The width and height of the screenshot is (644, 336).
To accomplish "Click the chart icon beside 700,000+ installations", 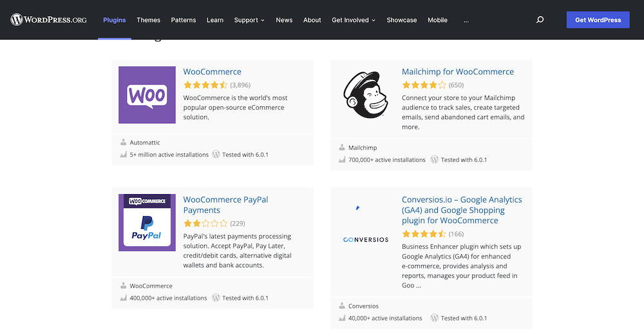I will coord(342,159).
